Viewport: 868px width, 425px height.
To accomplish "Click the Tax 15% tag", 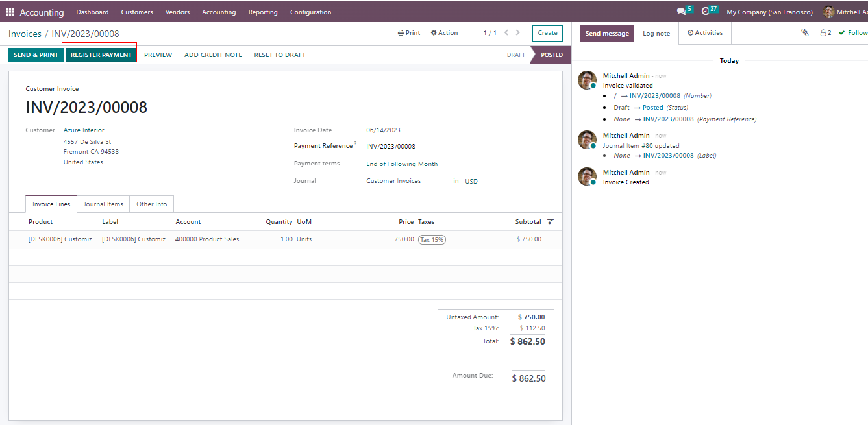I will pos(432,239).
